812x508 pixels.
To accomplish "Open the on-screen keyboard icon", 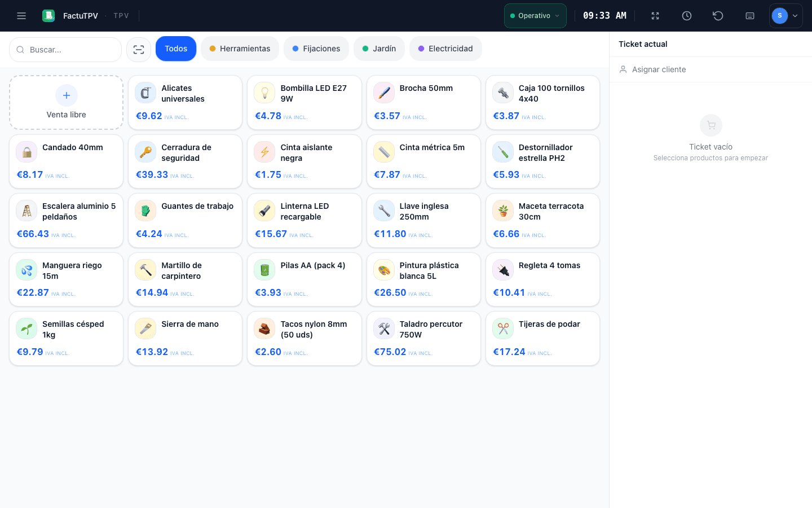I will click(x=750, y=16).
